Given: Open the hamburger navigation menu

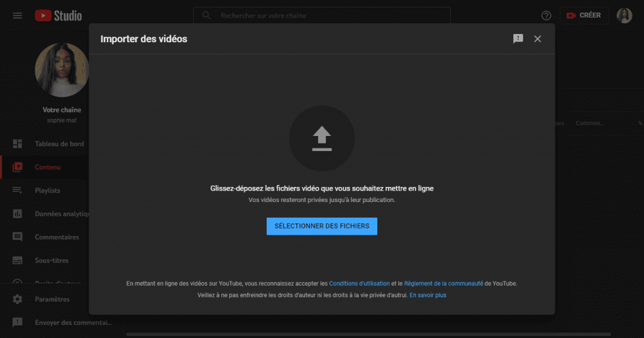Looking at the screenshot, I should [17, 16].
